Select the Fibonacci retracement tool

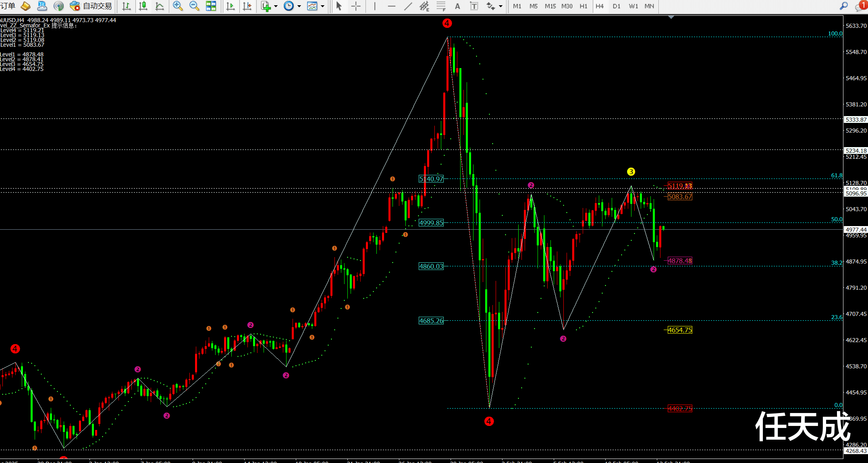[x=441, y=6]
